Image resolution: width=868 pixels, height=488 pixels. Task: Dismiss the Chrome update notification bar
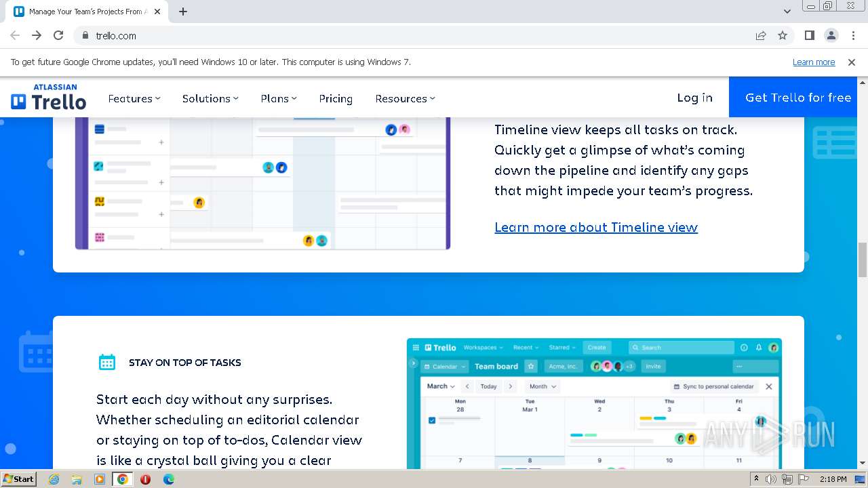pyautogui.click(x=852, y=62)
